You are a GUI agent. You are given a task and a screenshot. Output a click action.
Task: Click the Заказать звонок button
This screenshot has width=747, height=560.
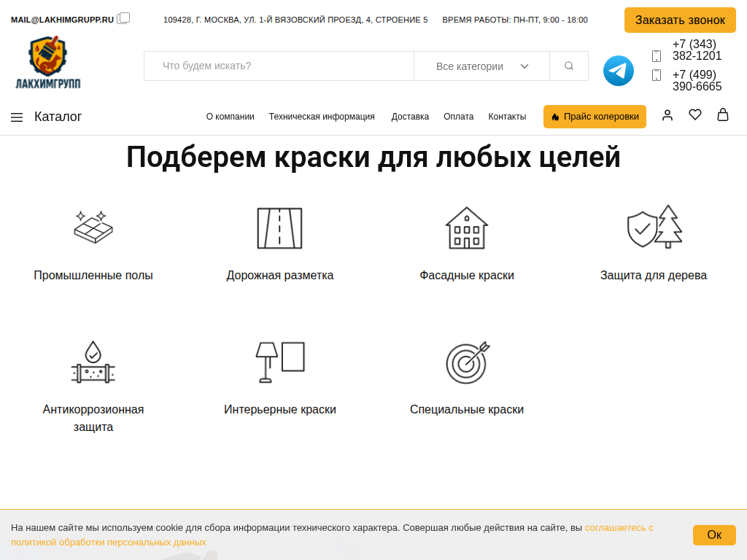[x=679, y=20]
